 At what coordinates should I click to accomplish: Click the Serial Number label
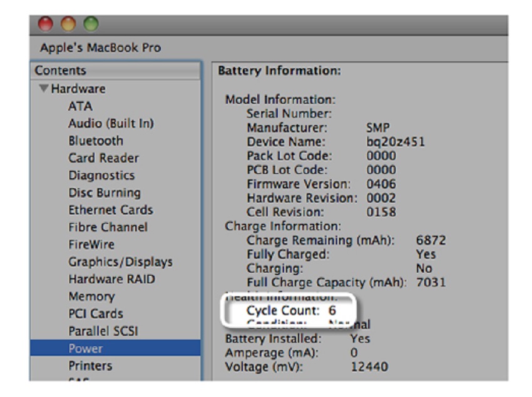289,114
